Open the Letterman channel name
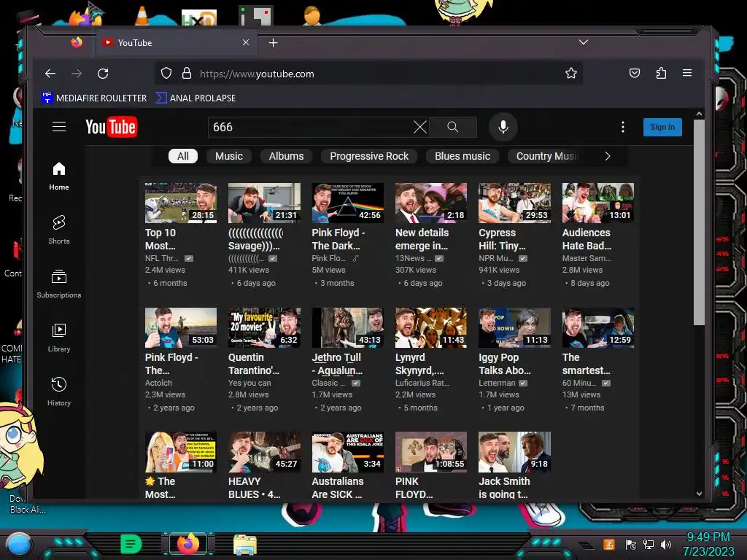The height and width of the screenshot is (560, 747). [497, 383]
